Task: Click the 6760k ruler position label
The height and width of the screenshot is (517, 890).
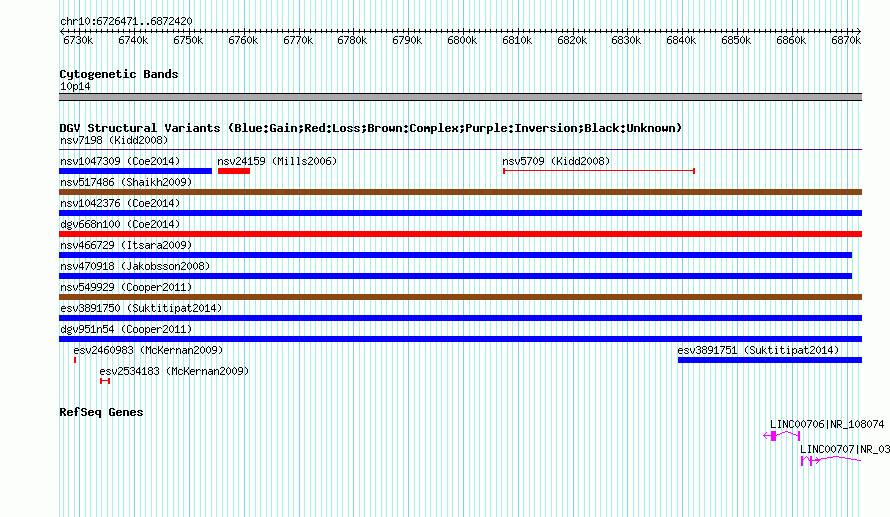Action: [243, 40]
